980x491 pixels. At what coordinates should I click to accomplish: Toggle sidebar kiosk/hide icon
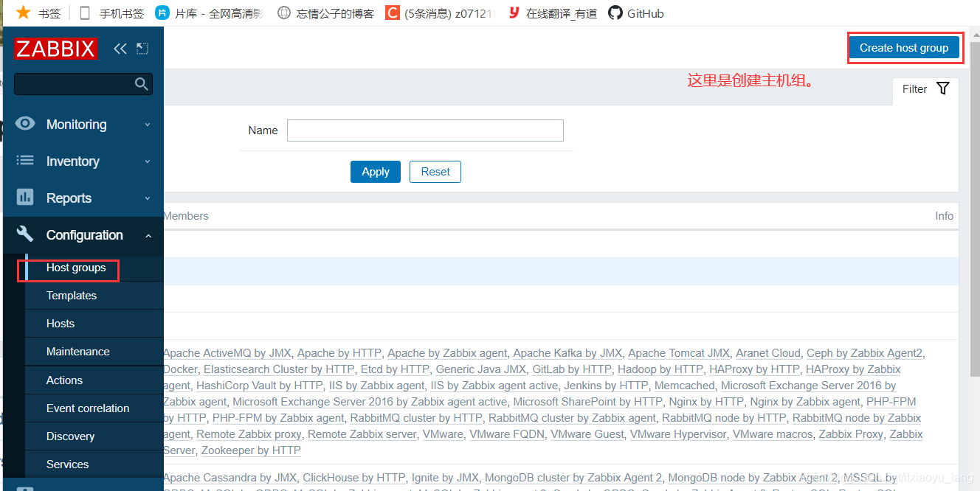tap(142, 49)
